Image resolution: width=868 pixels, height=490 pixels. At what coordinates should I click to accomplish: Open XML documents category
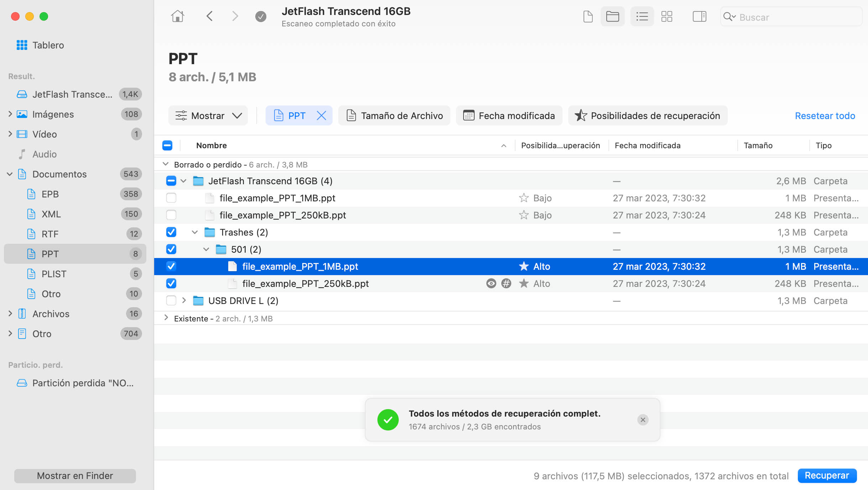coord(75,214)
